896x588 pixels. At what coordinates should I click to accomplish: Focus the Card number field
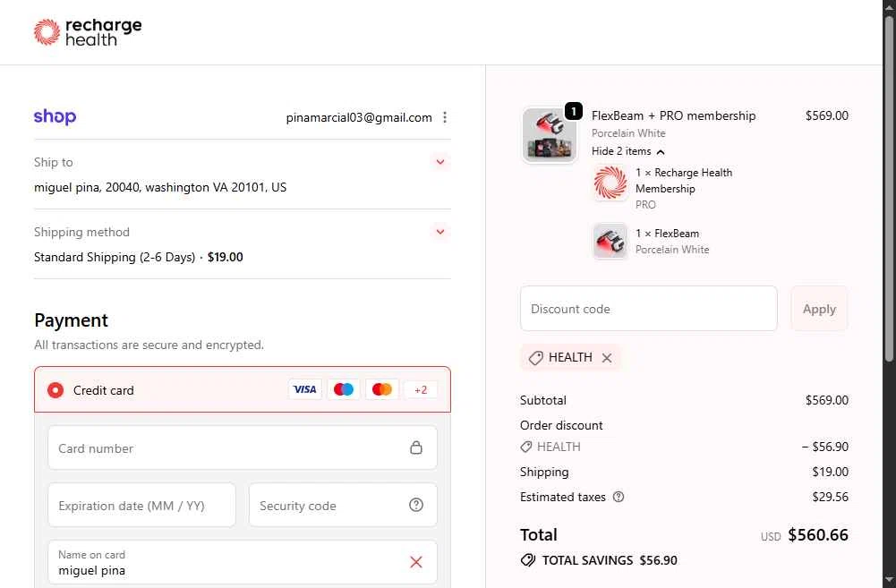[x=243, y=448]
